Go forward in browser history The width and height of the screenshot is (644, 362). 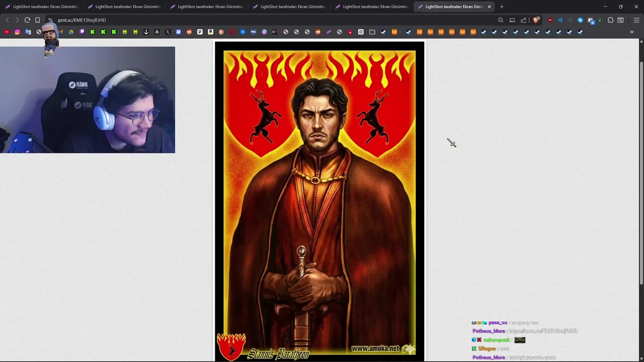coord(17,20)
